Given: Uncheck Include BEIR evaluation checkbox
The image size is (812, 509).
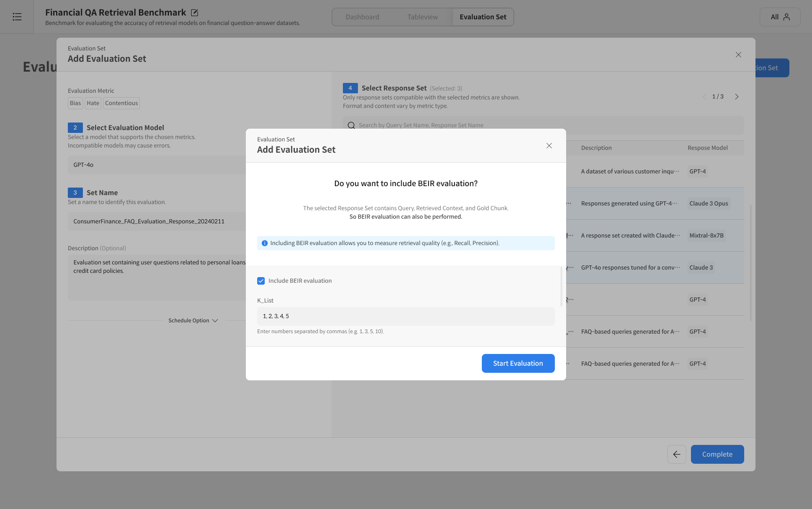Looking at the screenshot, I should click(x=261, y=281).
